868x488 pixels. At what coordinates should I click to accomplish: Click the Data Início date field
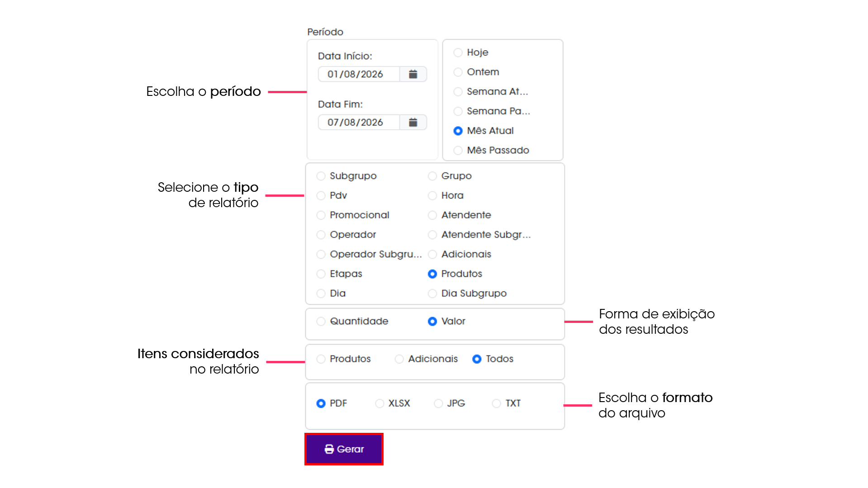point(359,74)
